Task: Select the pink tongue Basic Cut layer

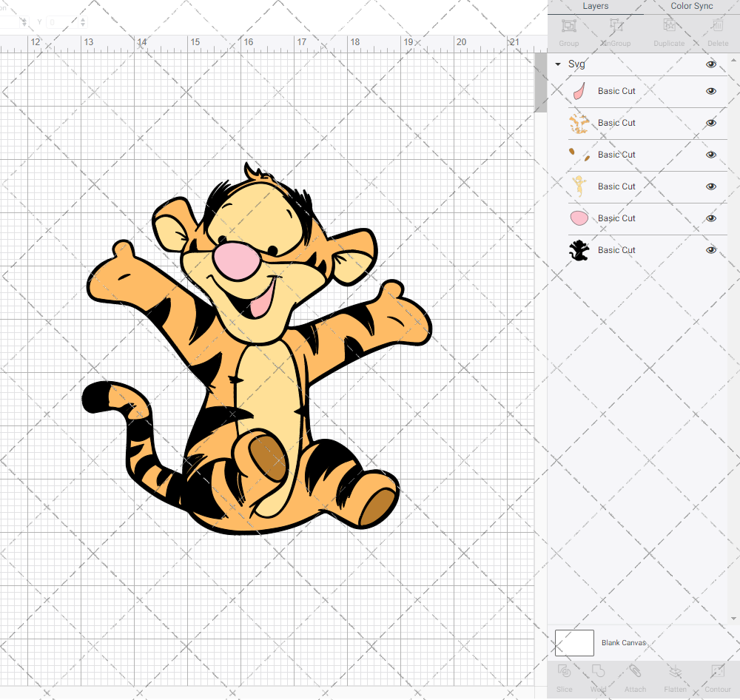Action: [616, 91]
